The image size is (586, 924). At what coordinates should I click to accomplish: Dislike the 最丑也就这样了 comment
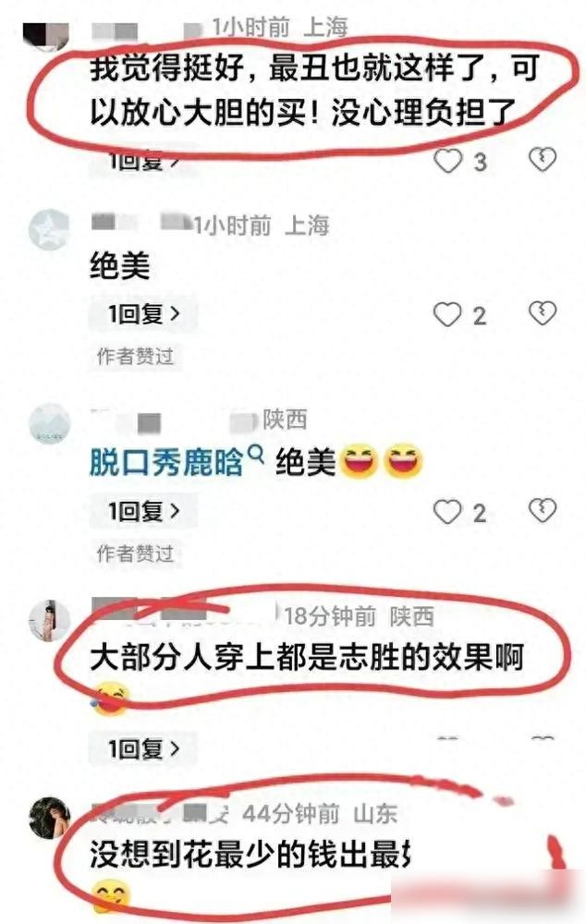542,159
